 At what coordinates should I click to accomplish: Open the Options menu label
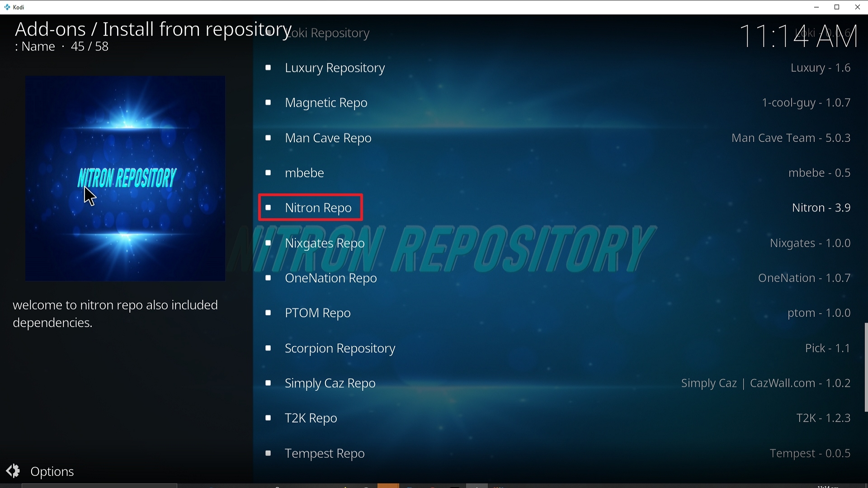(52, 471)
